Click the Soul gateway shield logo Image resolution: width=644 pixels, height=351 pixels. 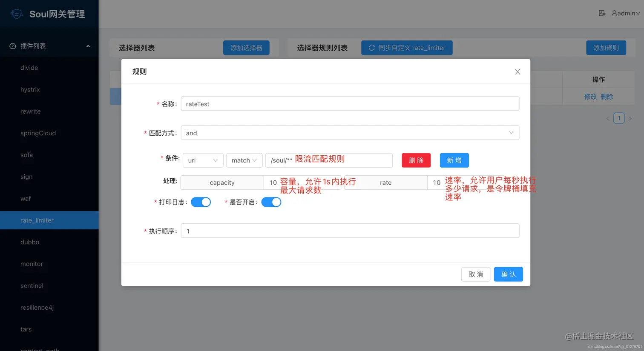coord(17,13)
